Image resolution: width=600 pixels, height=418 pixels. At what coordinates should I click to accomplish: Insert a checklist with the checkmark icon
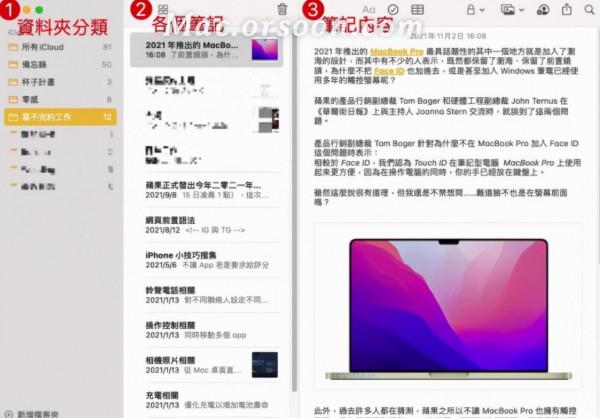point(393,10)
